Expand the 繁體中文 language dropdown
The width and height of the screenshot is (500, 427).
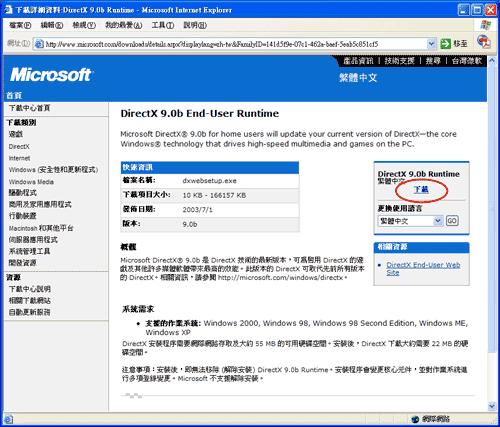pyautogui.click(x=438, y=221)
